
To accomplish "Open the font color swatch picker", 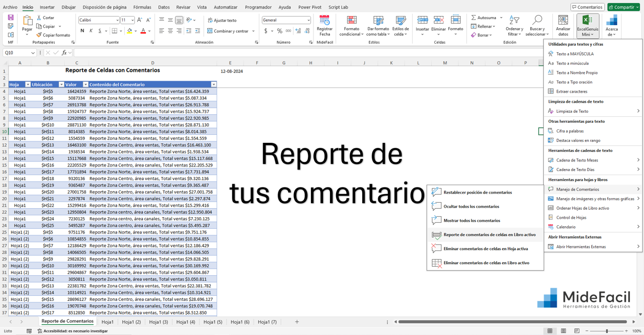I will (149, 32).
